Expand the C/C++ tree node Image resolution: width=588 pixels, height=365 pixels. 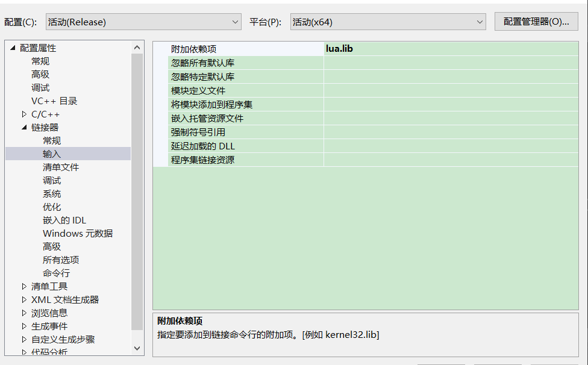pyautogui.click(x=24, y=114)
